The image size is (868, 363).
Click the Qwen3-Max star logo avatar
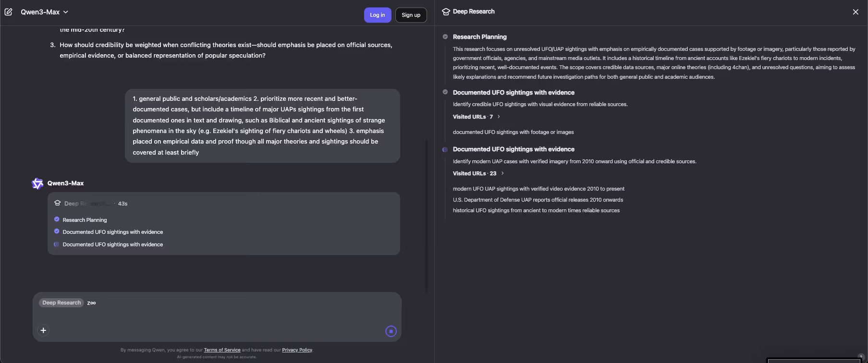coord(37,183)
